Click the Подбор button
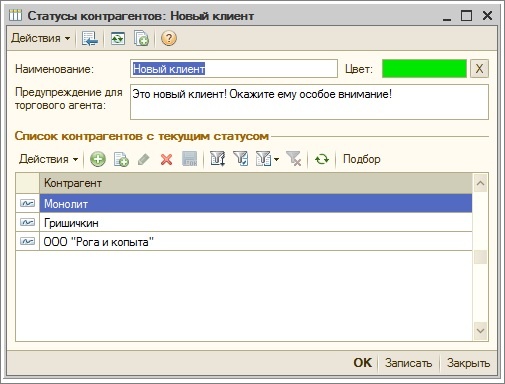 pyautogui.click(x=362, y=159)
